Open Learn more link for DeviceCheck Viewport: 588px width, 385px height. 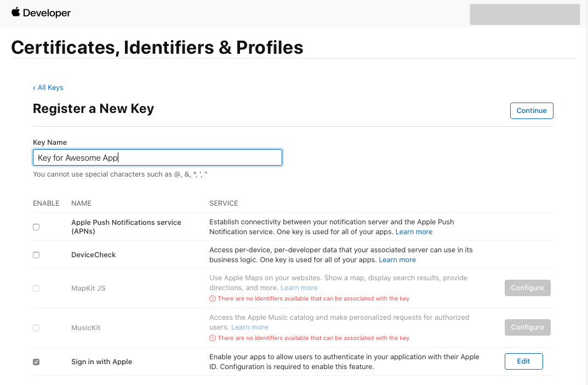point(397,260)
